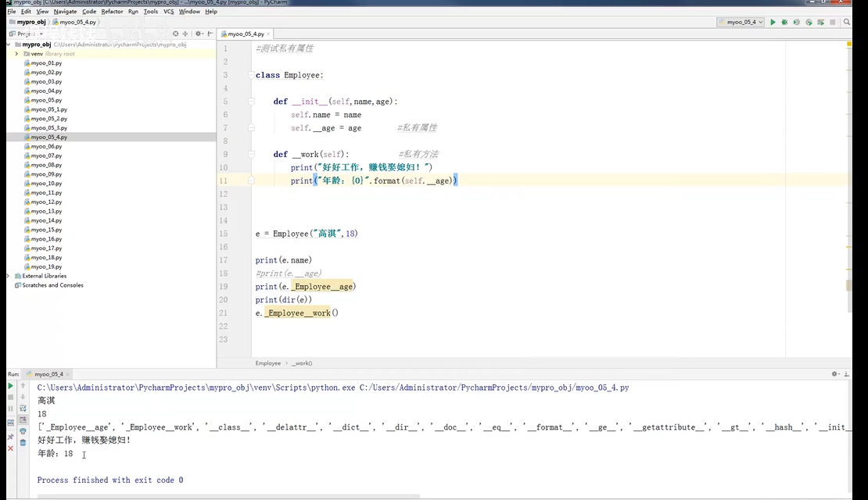Open Run panel settings gear

[x=835, y=374]
